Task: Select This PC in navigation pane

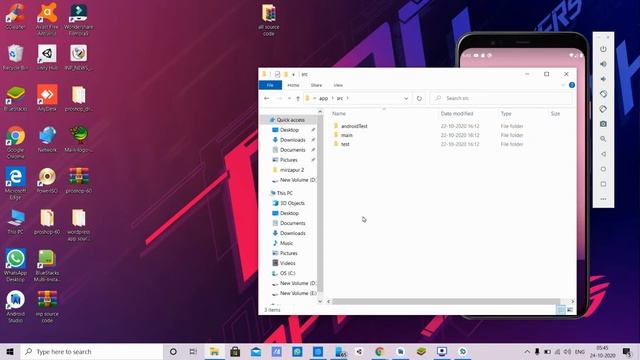Action: click(284, 193)
